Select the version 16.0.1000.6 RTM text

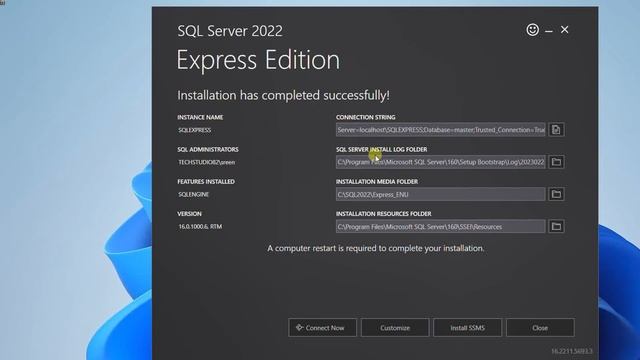200,227
